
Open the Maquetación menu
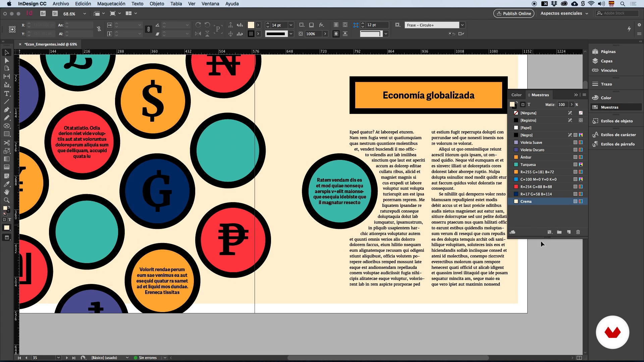111,4
